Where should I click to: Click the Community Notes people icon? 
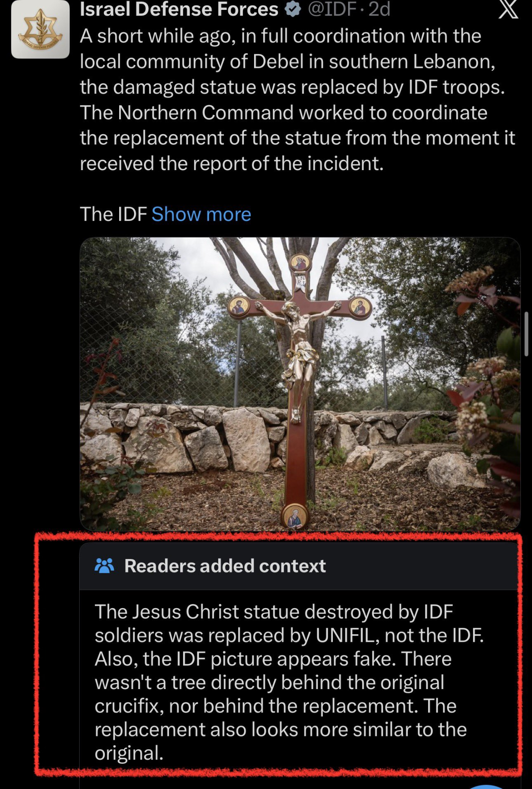tap(104, 566)
